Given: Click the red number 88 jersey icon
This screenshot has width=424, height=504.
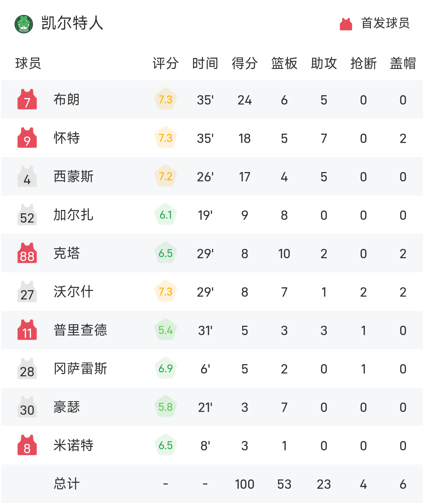Looking at the screenshot, I should coord(27,253).
